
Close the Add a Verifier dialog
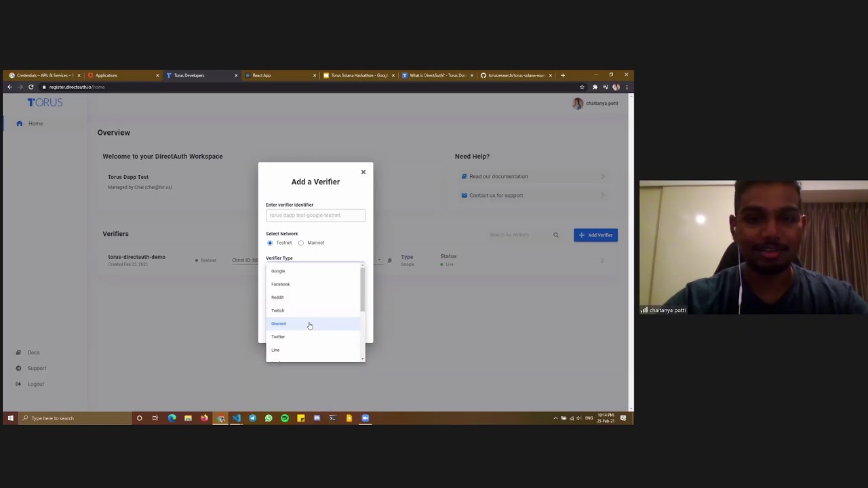pos(363,172)
